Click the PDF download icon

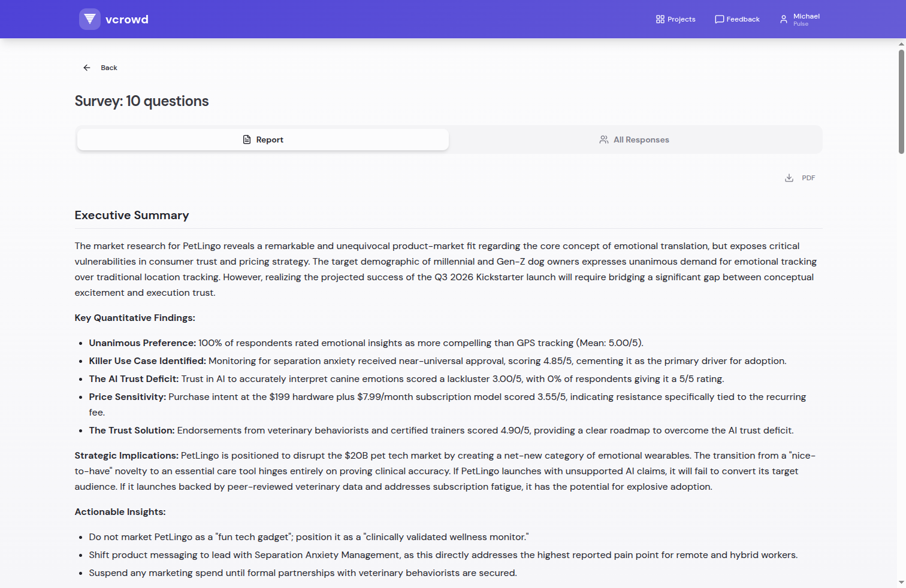coord(789,178)
